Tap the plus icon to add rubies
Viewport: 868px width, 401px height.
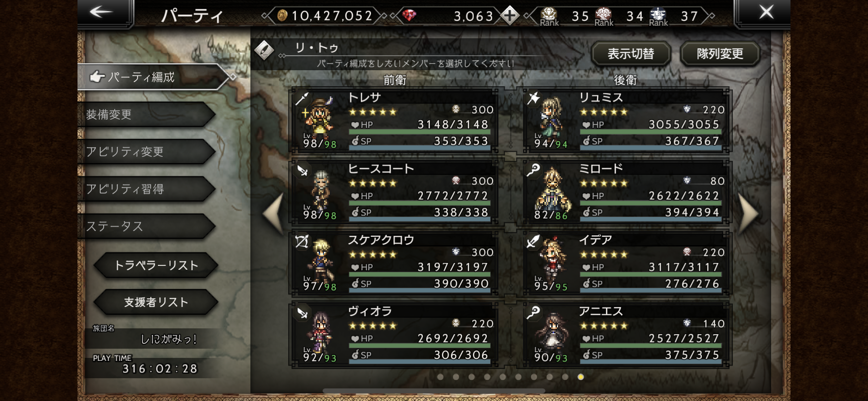pos(510,15)
